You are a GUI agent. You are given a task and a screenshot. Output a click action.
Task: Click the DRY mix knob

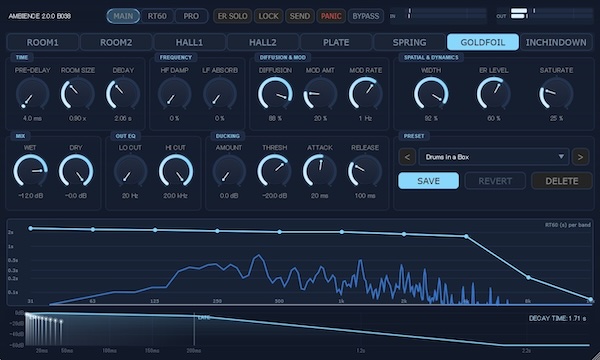point(76,171)
